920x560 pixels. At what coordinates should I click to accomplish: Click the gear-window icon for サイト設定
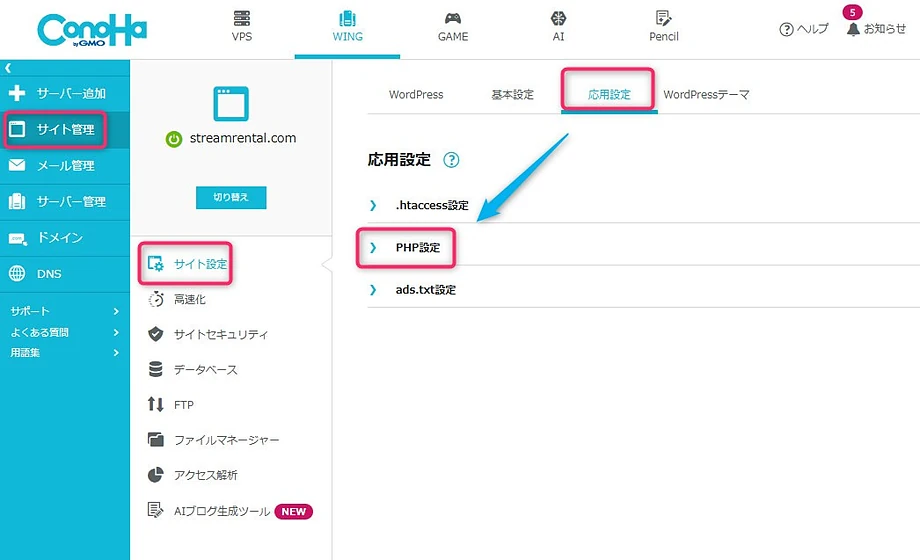(155, 264)
